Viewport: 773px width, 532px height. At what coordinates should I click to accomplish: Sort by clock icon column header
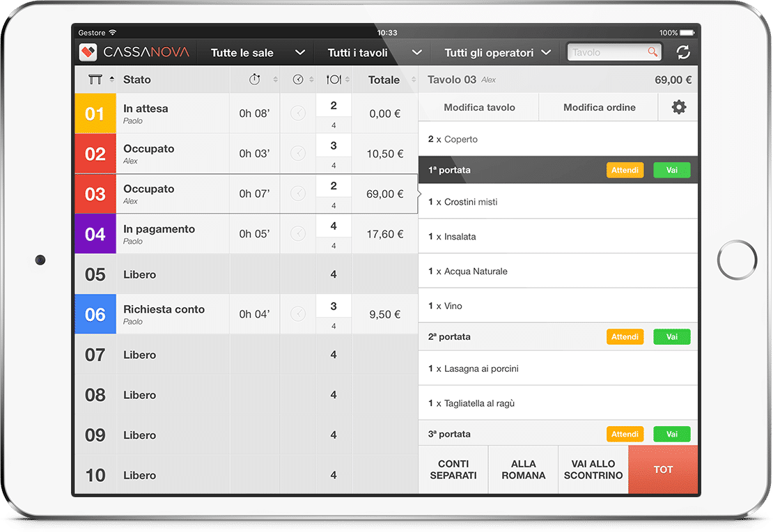point(298,79)
